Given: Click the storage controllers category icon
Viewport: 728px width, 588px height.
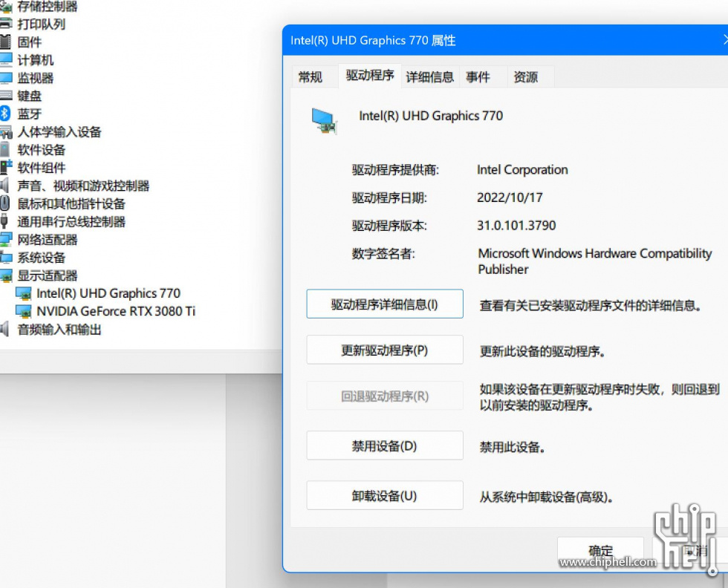Looking at the screenshot, I should (x=5, y=7).
